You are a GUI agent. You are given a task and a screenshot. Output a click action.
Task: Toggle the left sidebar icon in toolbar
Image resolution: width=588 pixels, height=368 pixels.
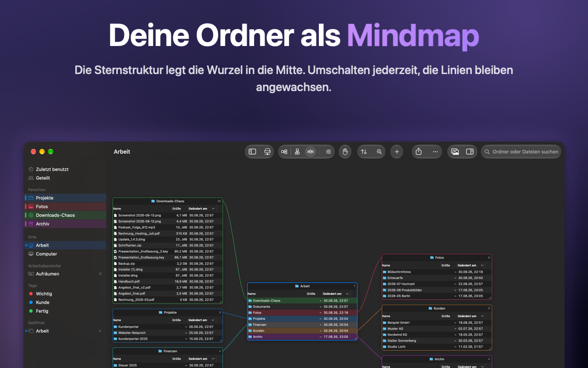click(252, 152)
